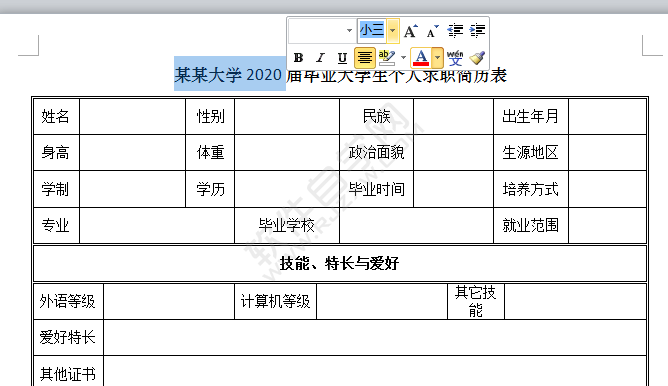The width and height of the screenshot is (668, 386).
Task: Toggle bold formatting in mini toolbar
Action: (298, 58)
